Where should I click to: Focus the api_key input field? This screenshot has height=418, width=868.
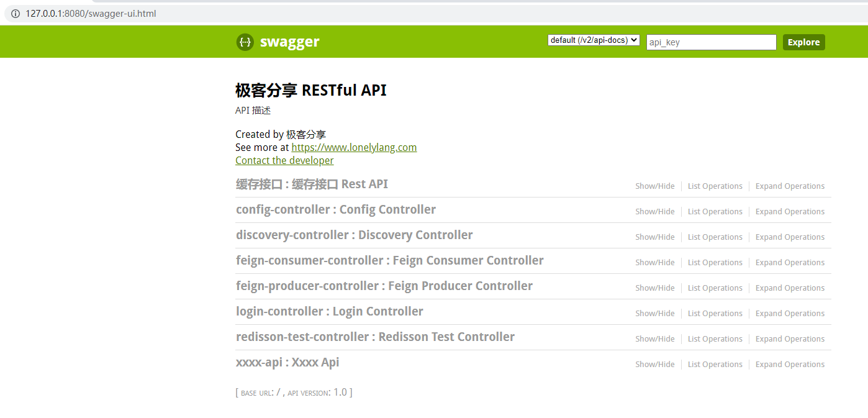click(712, 42)
